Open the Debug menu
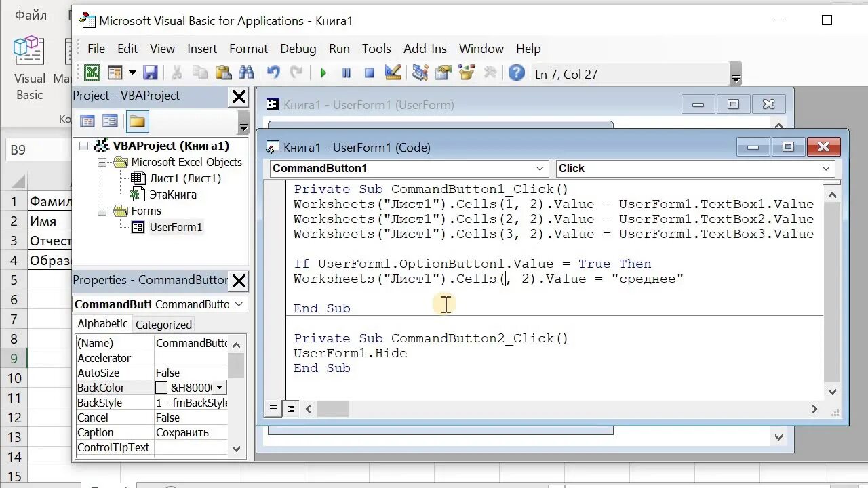The width and height of the screenshot is (868, 488). 298,49
